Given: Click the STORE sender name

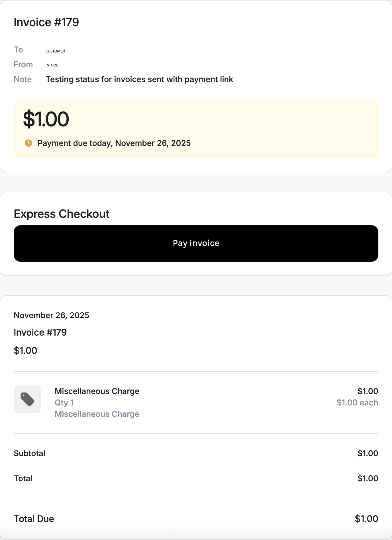Looking at the screenshot, I should point(52,65).
